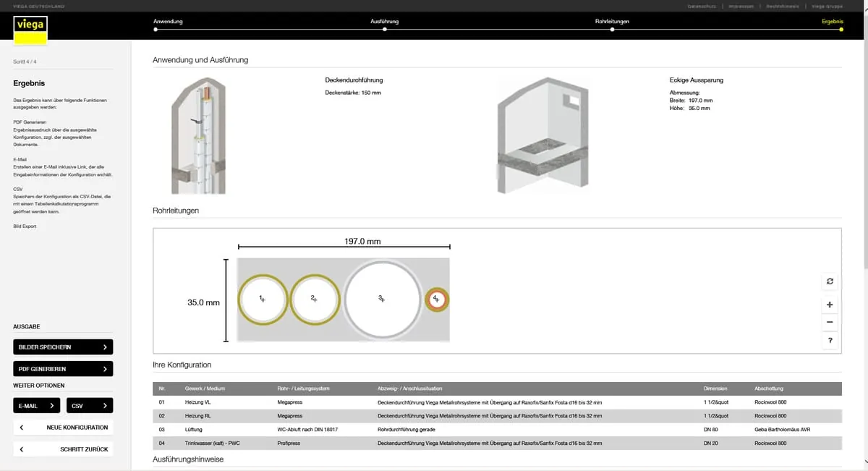The height and width of the screenshot is (471, 868).
Task: Export configuration as CSV
Action: coord(89,406)
